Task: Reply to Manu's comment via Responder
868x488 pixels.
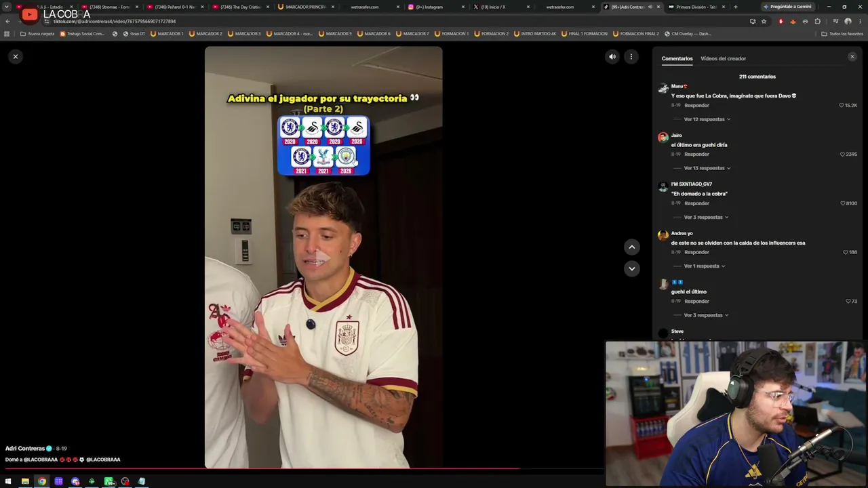Action: 696,106
